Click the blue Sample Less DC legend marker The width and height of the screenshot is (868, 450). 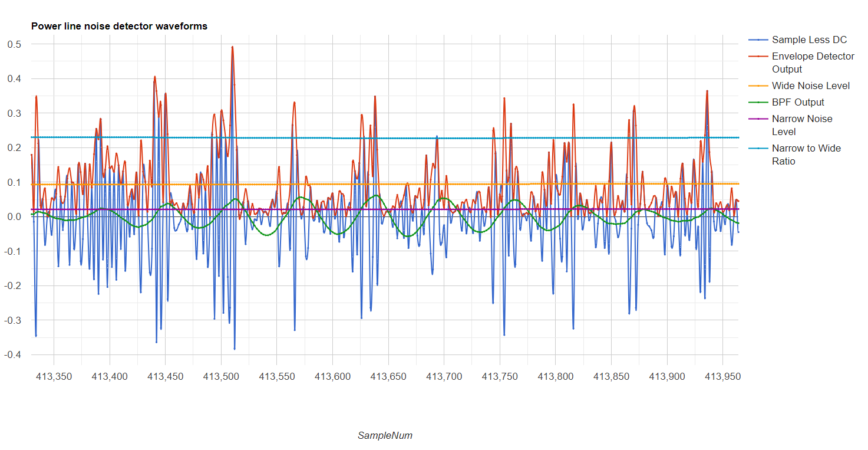click(758, 40)
